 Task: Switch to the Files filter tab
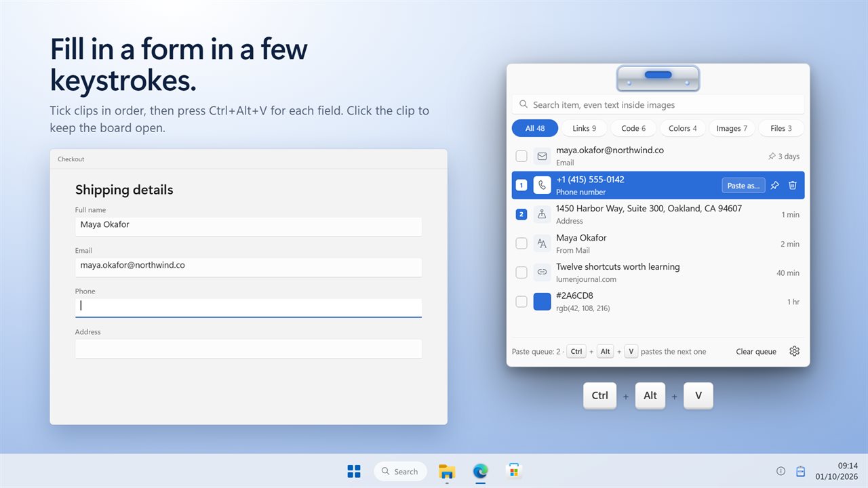(781, 128)
